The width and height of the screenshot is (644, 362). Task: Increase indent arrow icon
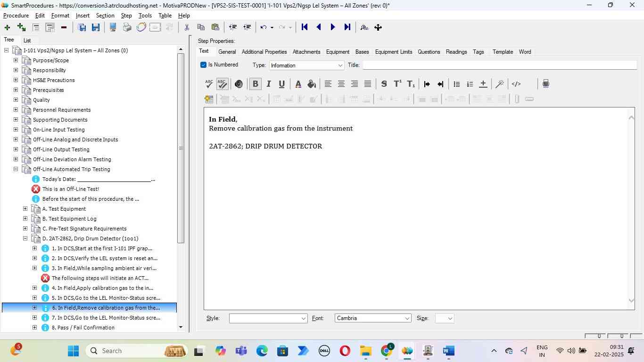427,84
